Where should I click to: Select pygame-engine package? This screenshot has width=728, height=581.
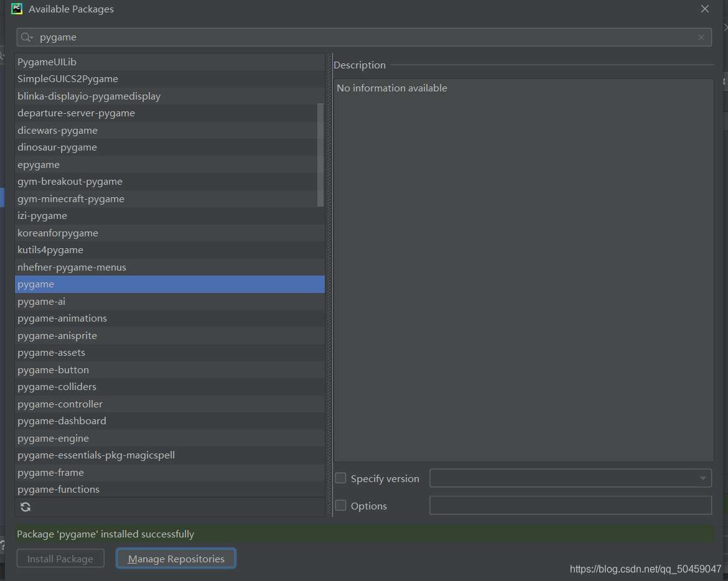(x=170, y=439)
